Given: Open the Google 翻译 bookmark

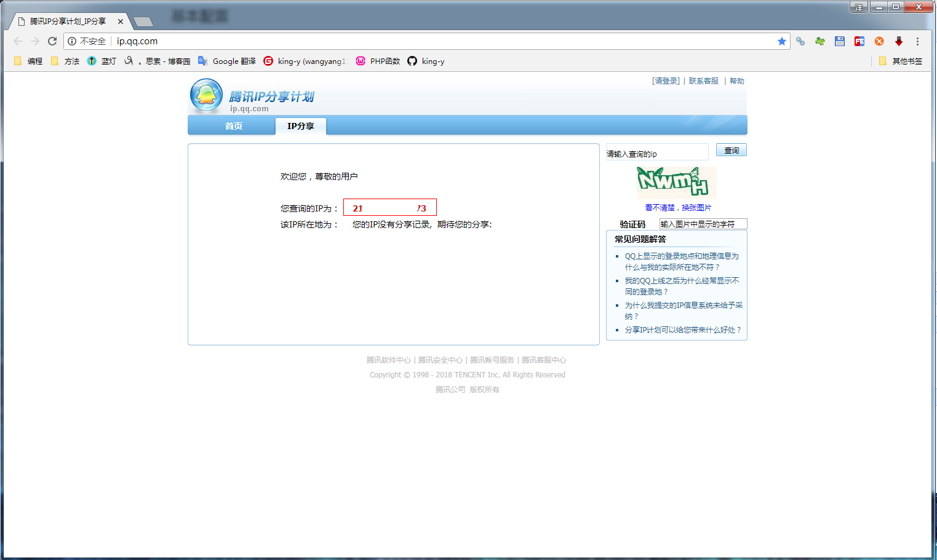Looking at the screenshot, I should pyautogui.click(x=226, y=61).
